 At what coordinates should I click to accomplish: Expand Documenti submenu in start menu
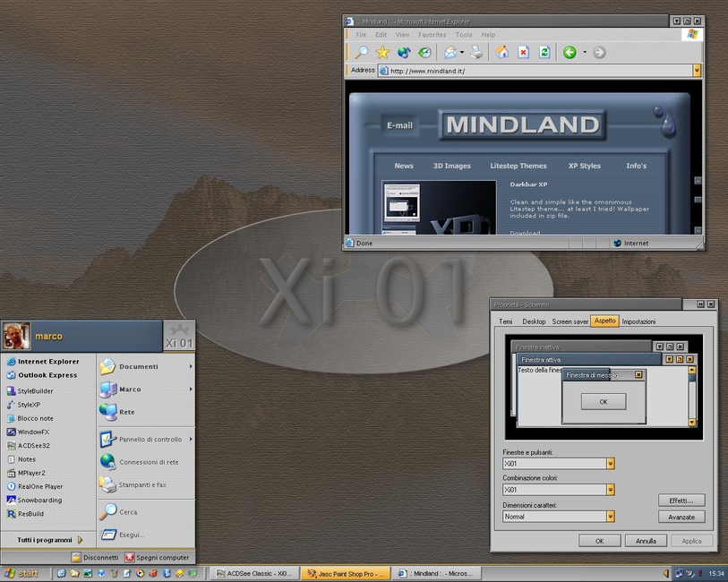(146, 366)
